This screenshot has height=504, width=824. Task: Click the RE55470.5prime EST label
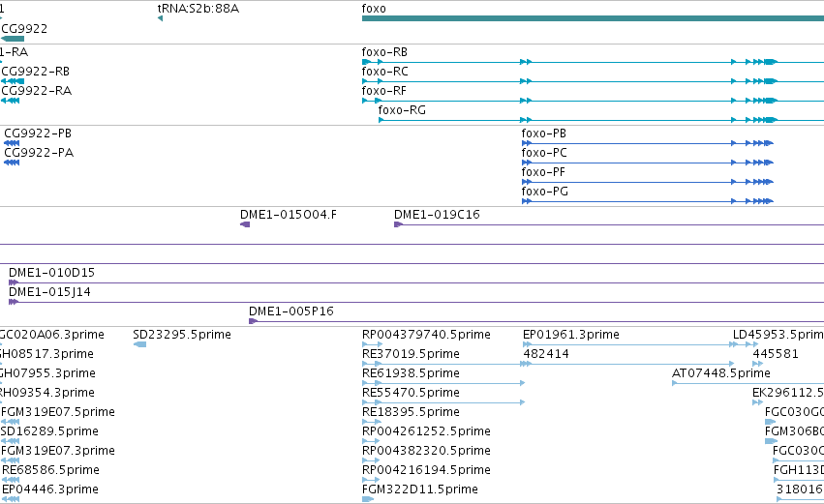pyautogui.click(x=411, y=393)
